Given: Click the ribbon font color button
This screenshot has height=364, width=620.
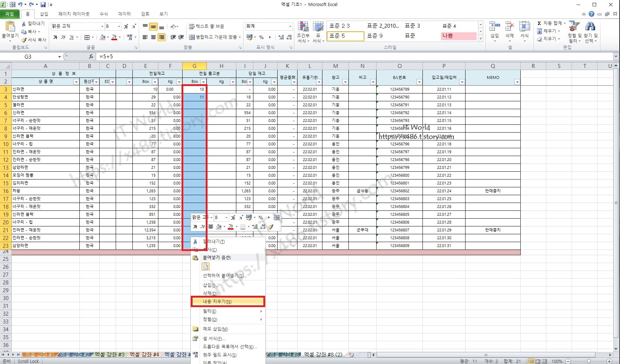Looking at the screenshot, I should (114, 37).
